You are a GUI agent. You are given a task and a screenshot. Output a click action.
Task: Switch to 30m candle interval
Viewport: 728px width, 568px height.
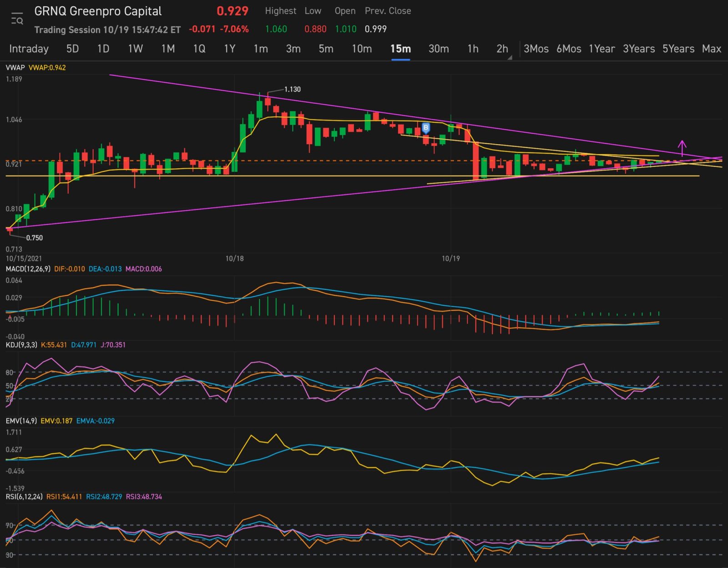click(439, 49)
